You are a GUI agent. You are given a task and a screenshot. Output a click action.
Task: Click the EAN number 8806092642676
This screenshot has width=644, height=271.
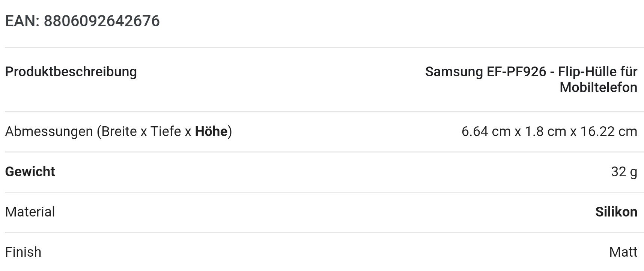tap(102, 21)
